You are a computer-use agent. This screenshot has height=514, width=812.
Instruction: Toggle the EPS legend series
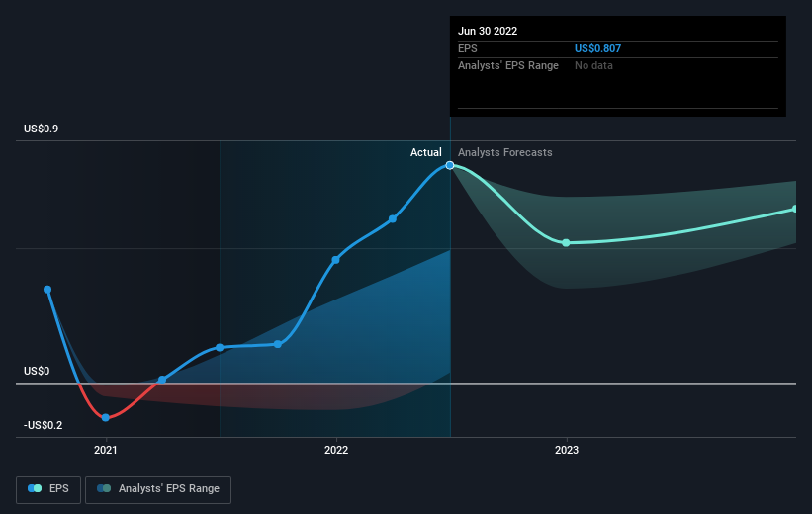[48, 489]
